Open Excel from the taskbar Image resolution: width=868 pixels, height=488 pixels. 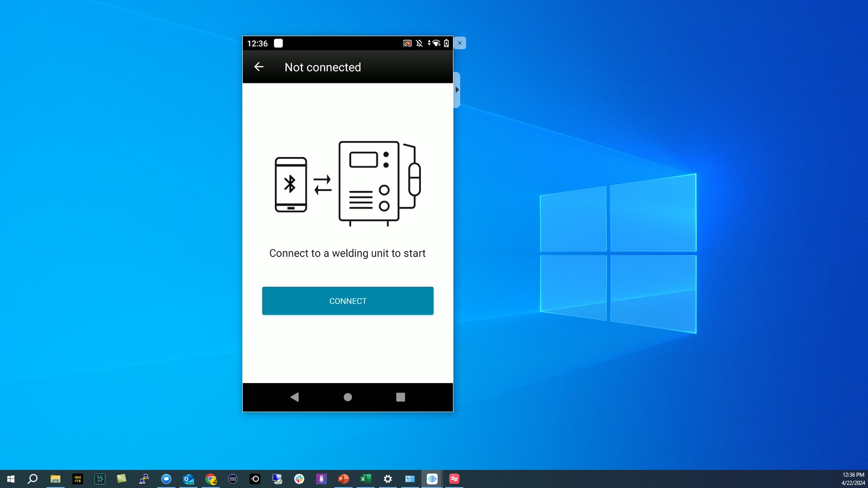[x=366, y=479]
